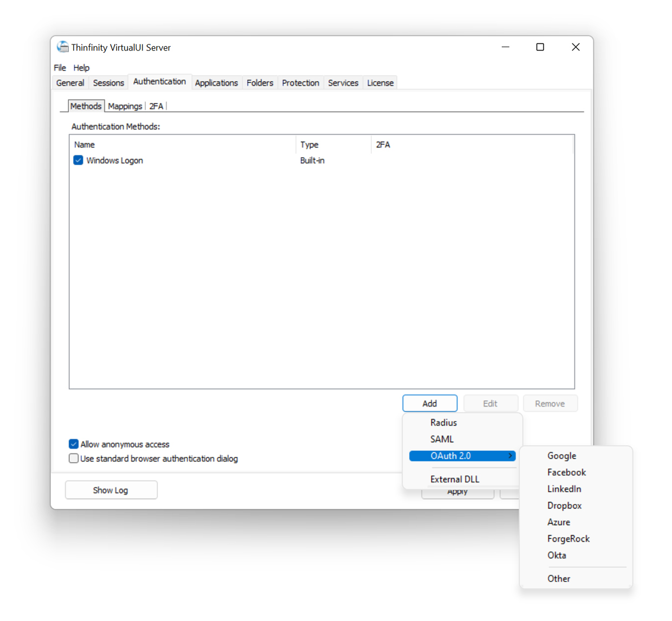672x621 pixels.
Task: Enable Use standard browser authentication dialog
Action: pyautogui.click(x=73, y=458)
